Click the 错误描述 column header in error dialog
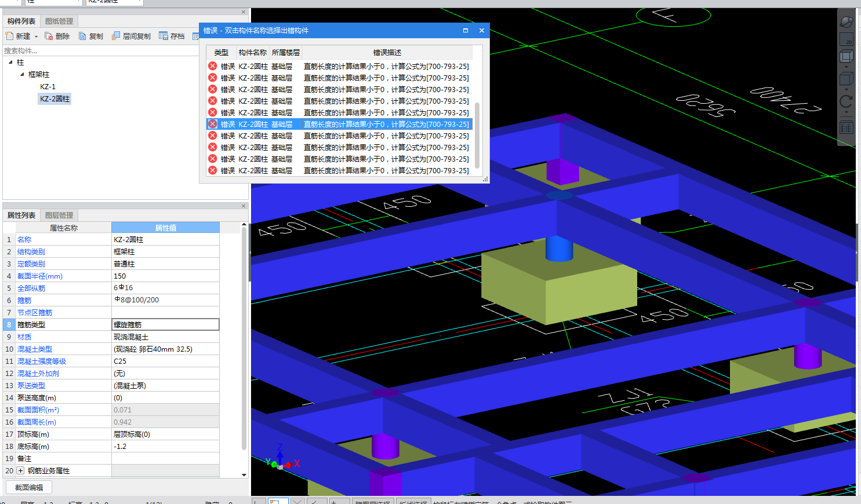 387,53
